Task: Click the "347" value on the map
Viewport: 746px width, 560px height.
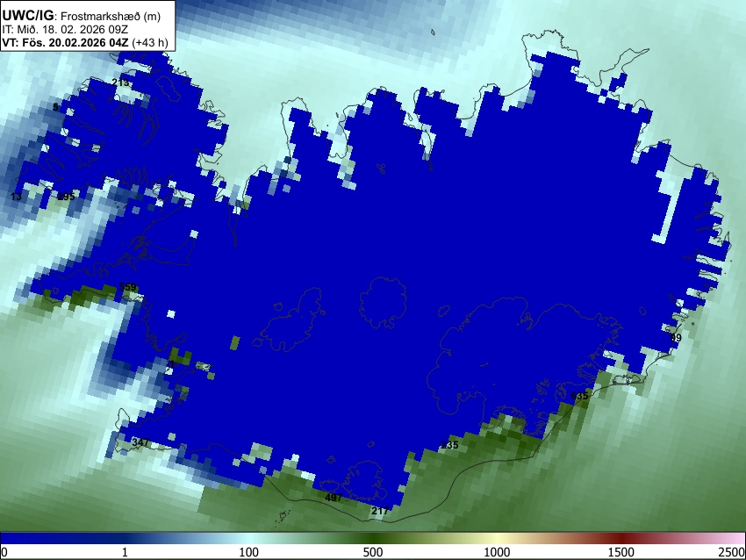Action: pos(140,442)
